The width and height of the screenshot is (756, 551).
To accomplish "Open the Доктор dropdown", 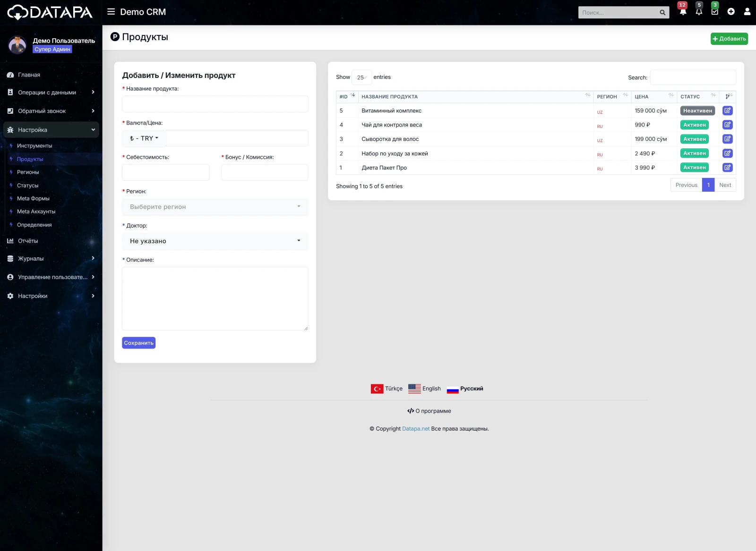I will (x=215, y=241).
